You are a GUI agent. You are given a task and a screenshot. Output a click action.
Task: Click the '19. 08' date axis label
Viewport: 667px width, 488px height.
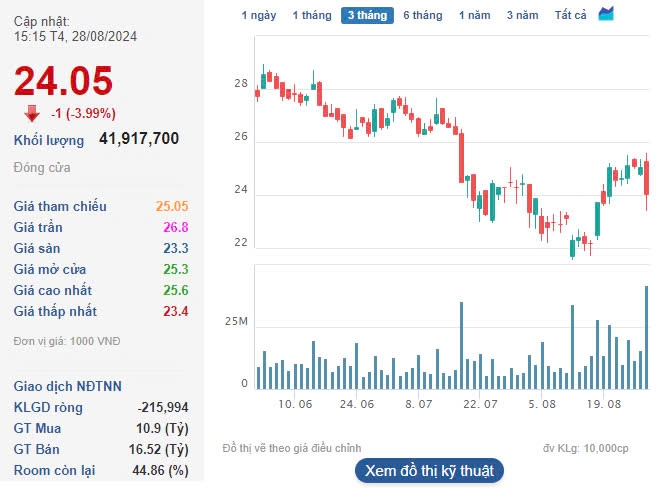point(604,404)
